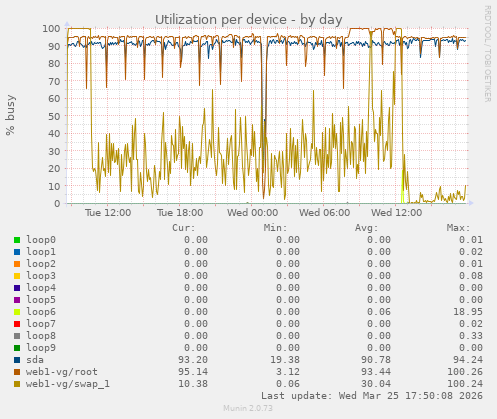This screenshot has height=419, width=497.
Task: Click swap_1 minimum value 0.06
Action: click(x=288, y=384)
